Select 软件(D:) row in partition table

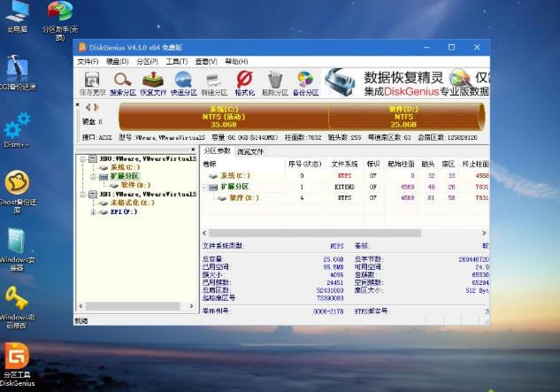tap(345, 198)
